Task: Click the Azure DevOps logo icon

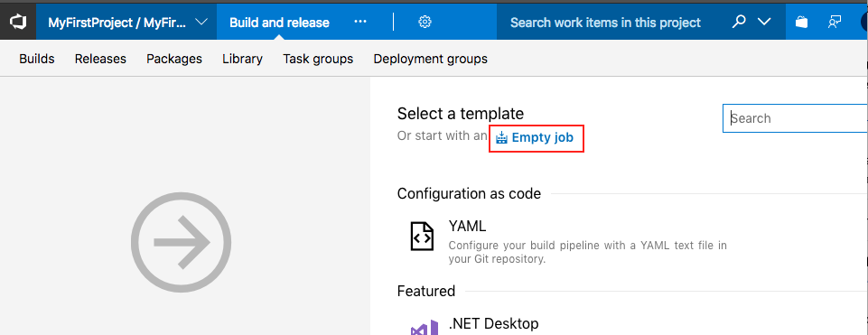Action: pyautogui.click(x=18, y=23)
